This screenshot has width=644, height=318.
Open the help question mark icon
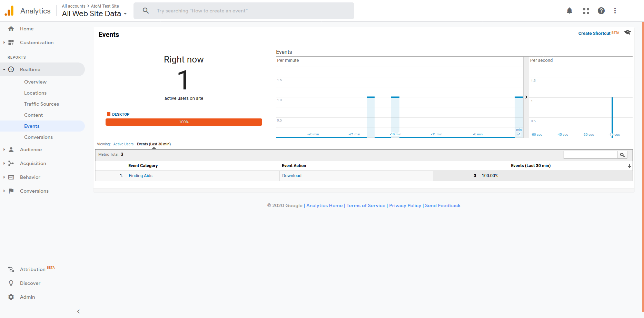[601, 11]
